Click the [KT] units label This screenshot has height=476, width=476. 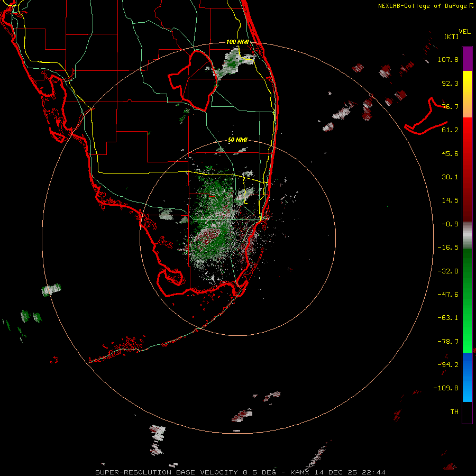pos(451,36)
